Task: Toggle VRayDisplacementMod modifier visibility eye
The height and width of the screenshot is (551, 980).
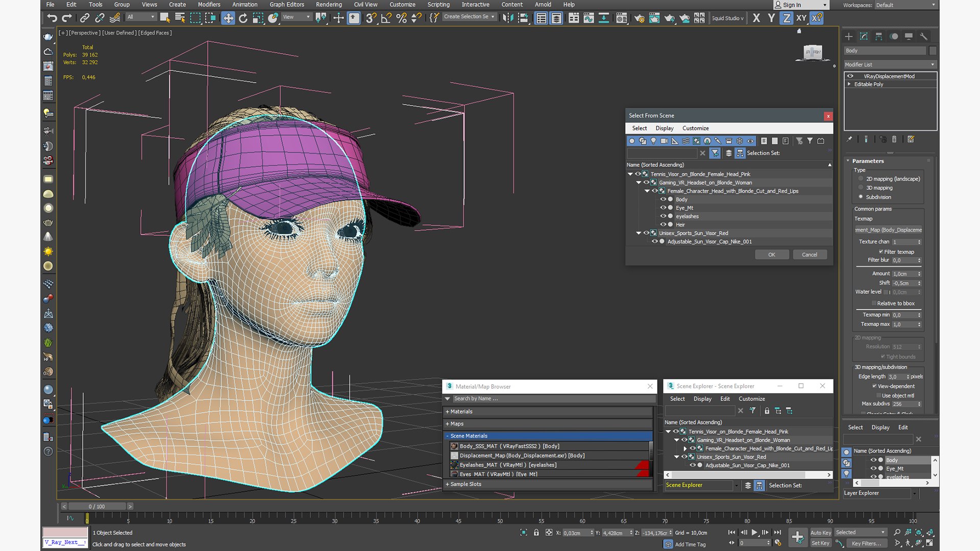Action: click(850, 76)
